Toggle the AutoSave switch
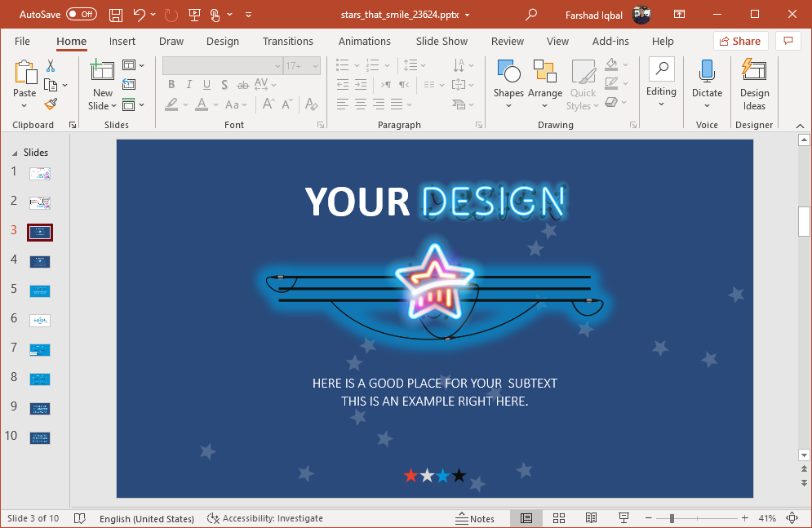The image size is (812, 528). pyautogui.click(x=81, y=15)
